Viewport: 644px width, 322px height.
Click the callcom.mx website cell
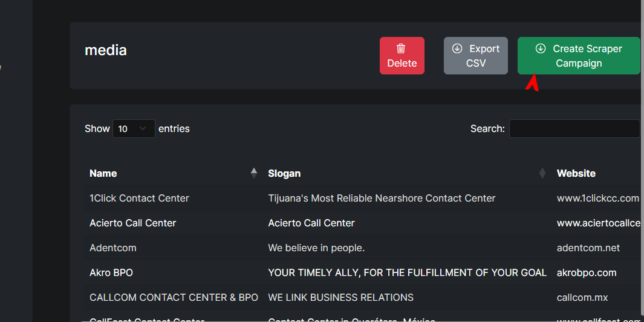(x=582, y=297)
